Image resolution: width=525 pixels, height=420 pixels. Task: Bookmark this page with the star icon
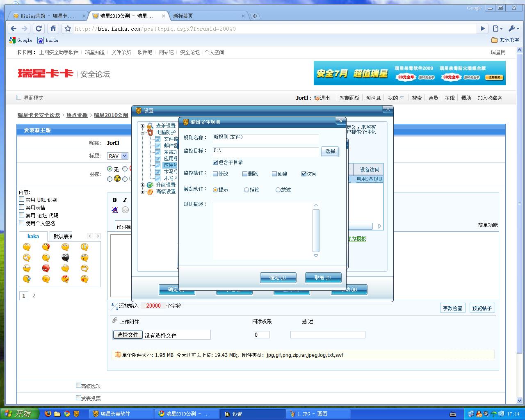point(68,29)
